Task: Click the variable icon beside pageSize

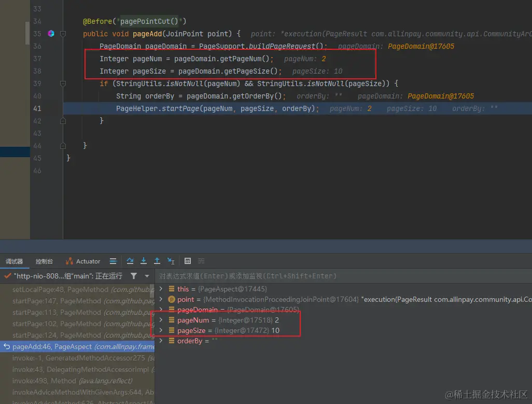Action: tap(171, 330)
